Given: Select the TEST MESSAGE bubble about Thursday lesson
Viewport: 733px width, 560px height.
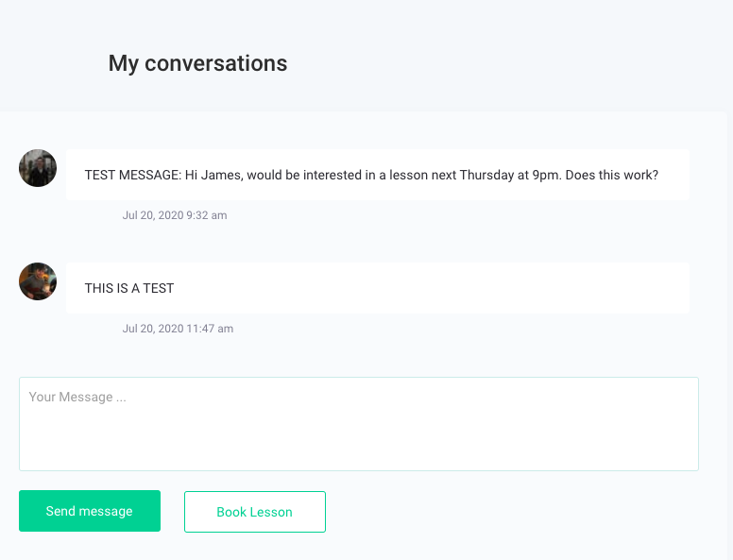Looking at the screenshot, I should [x=378, y=175].
